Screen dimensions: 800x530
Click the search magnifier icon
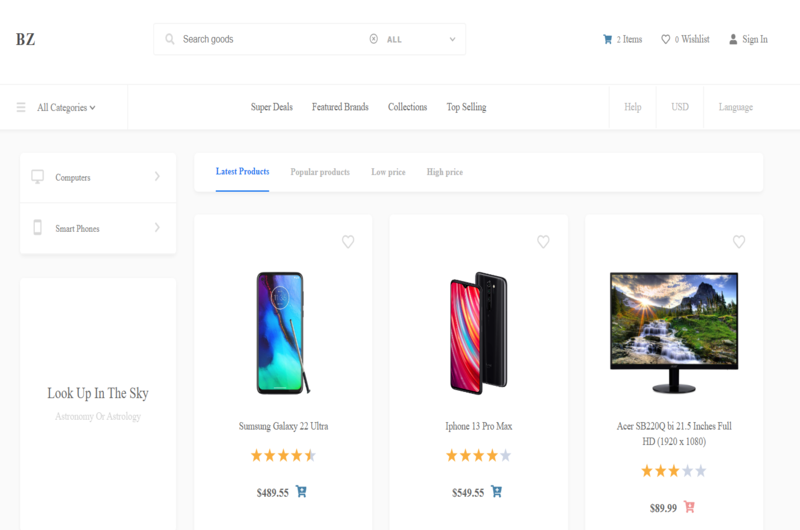click(x=170, y=40)
